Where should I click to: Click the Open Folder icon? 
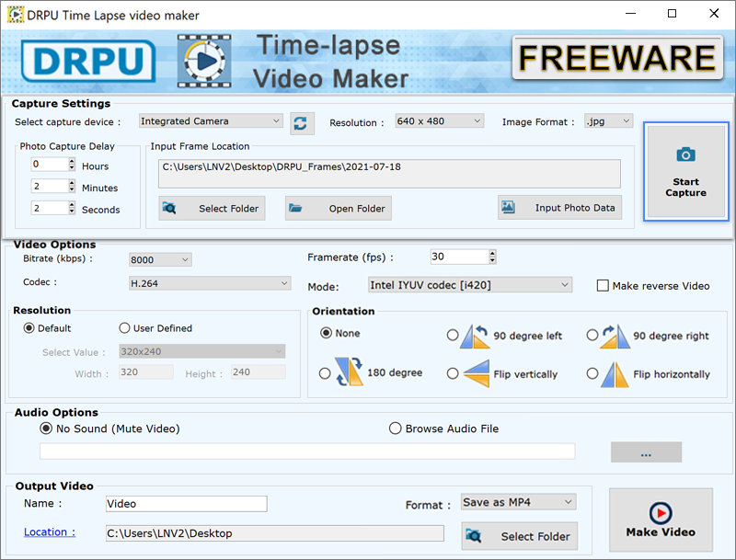(x=295, y=208)
